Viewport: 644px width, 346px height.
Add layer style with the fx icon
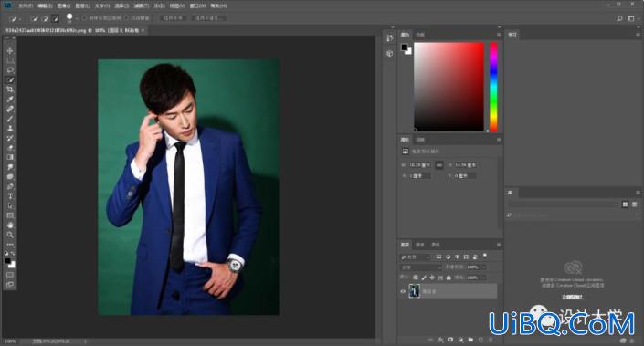(440, 340)
